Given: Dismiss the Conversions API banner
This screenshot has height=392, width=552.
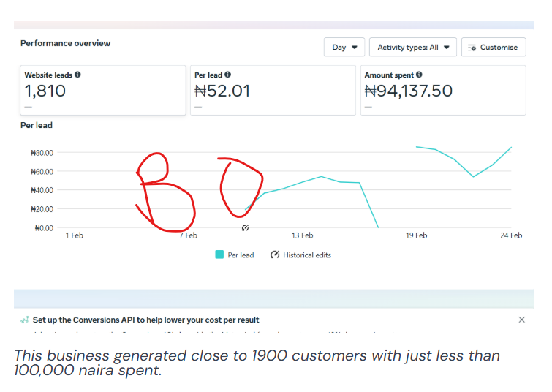Looking at the screenshot, I should click(522, 320).
